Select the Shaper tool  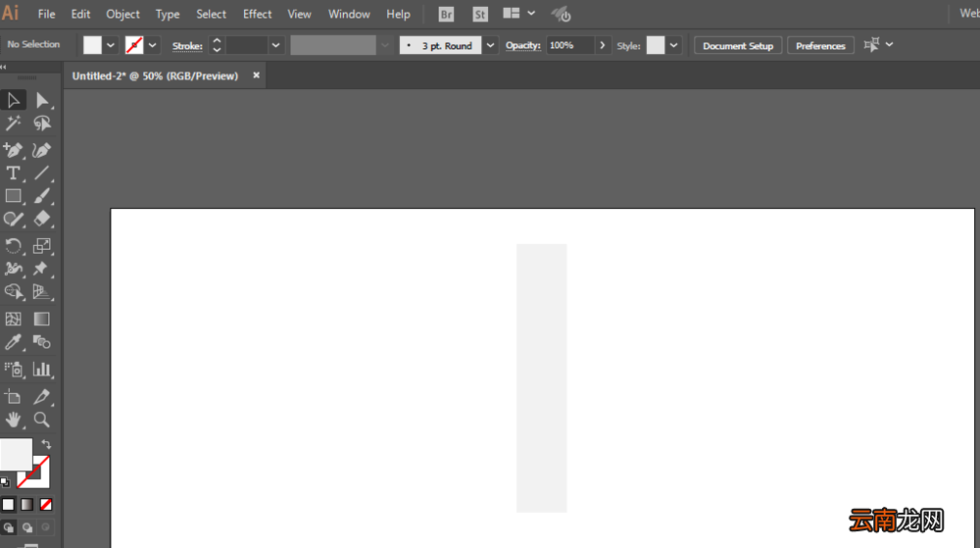13,220
